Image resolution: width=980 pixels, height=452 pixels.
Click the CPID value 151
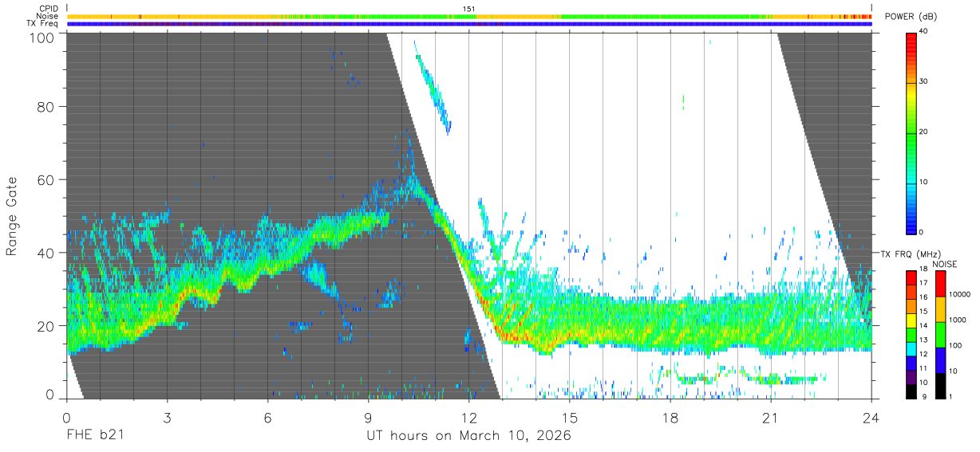pyautogui.click(x=469, y=9)
